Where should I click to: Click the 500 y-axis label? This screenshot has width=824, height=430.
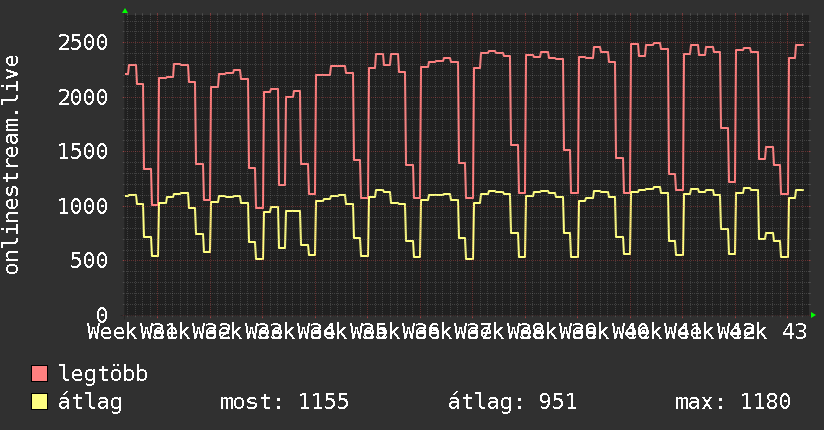click(89, 260)
